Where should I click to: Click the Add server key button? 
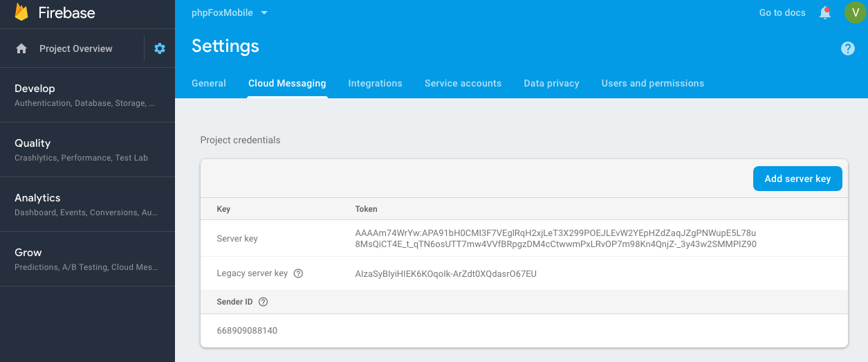click(797, 179)
